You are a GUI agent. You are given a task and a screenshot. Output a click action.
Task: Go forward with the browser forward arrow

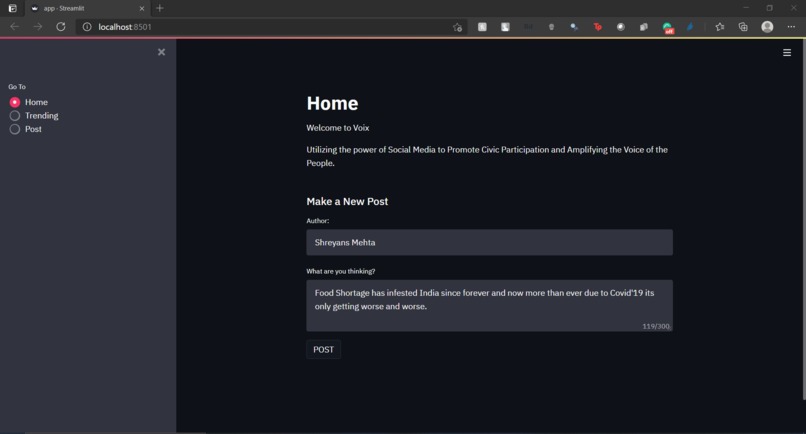tap(38, 27)
